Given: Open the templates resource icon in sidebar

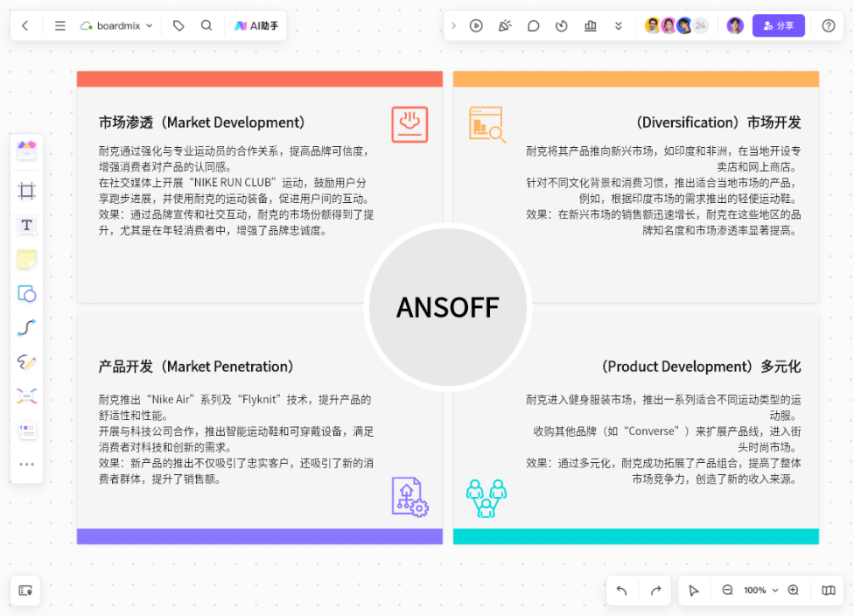Looking at the screenshot, I should pyautogui.click(x=26, y=150).
